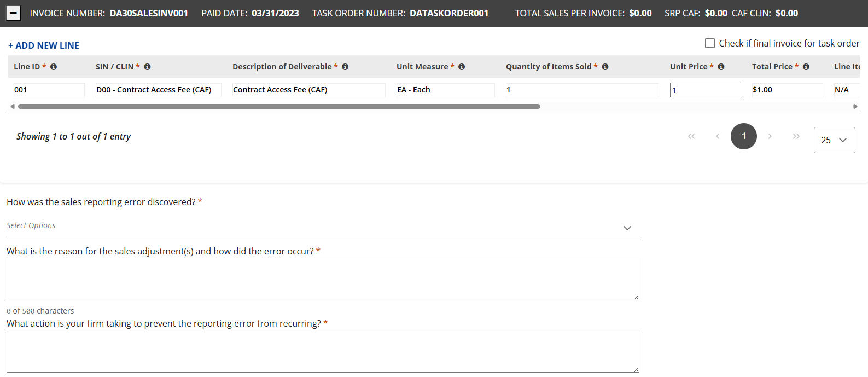Open the Quantity of Items Sold info icon

605,67
